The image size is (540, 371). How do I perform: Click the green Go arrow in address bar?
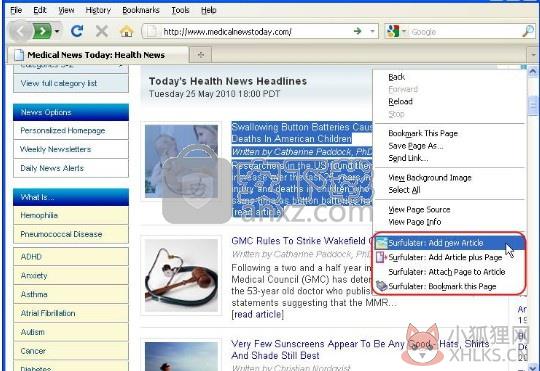[358, 31]
